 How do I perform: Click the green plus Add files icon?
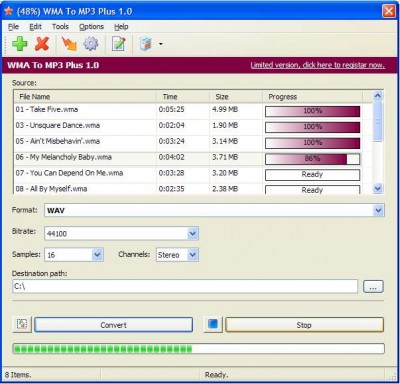pos(20,44)
